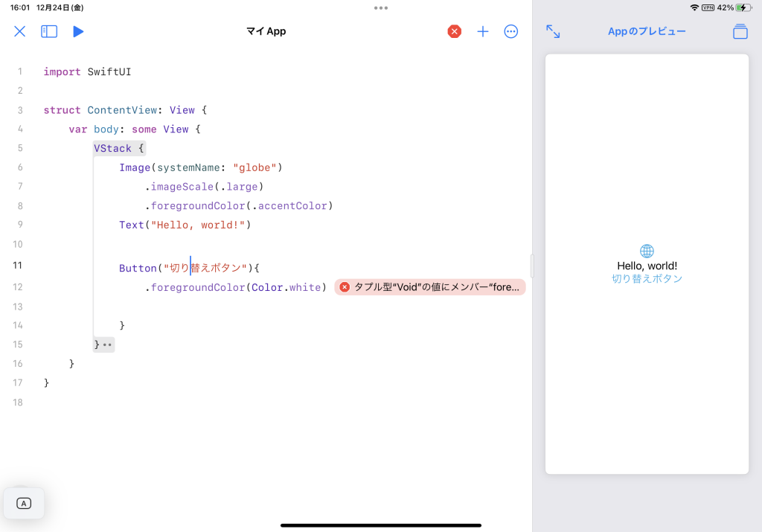Click the VStack keyword on line 5

[112, 148]
